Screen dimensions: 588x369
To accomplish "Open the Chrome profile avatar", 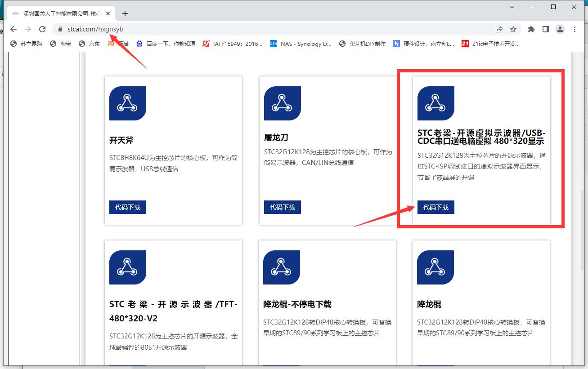I will click(560, 29).
